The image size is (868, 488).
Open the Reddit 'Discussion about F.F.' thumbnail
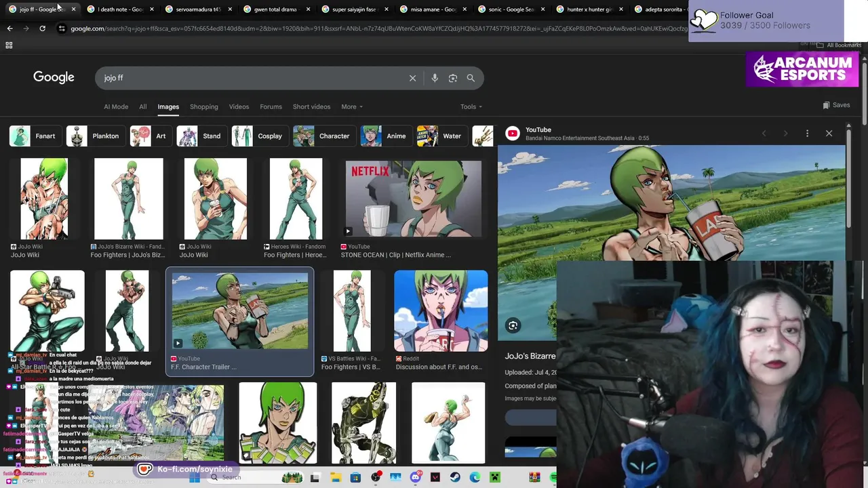click(x=441, y=311)
